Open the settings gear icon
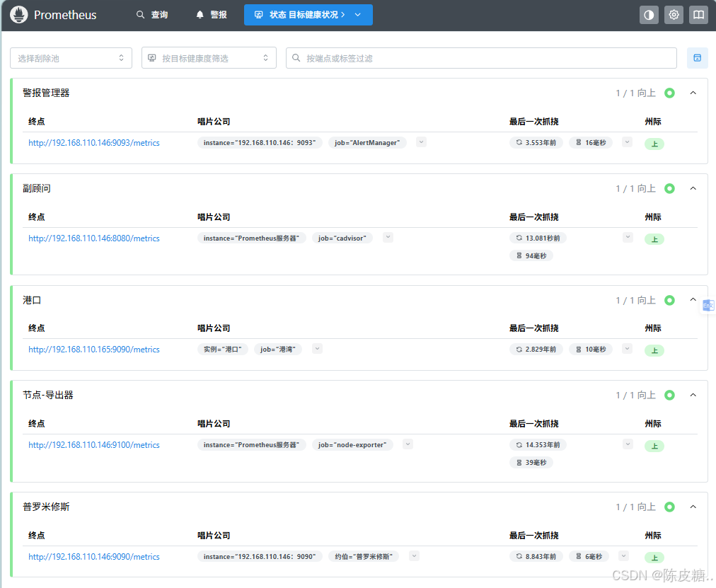Screen dimensions: 716x588 pyautogui.click(x=674, y=15)
